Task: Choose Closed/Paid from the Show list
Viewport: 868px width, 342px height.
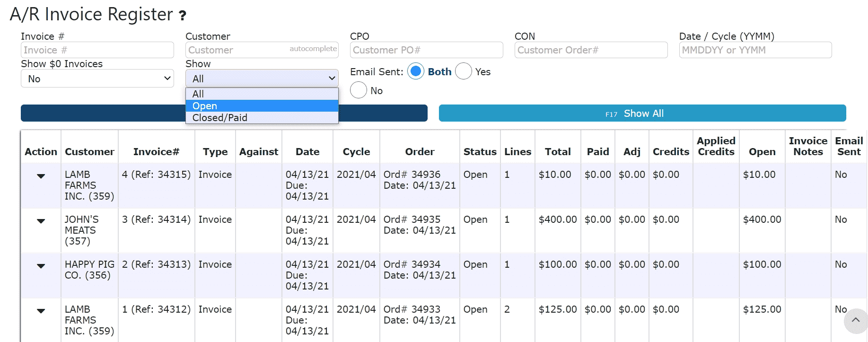Action: [262, 118]
